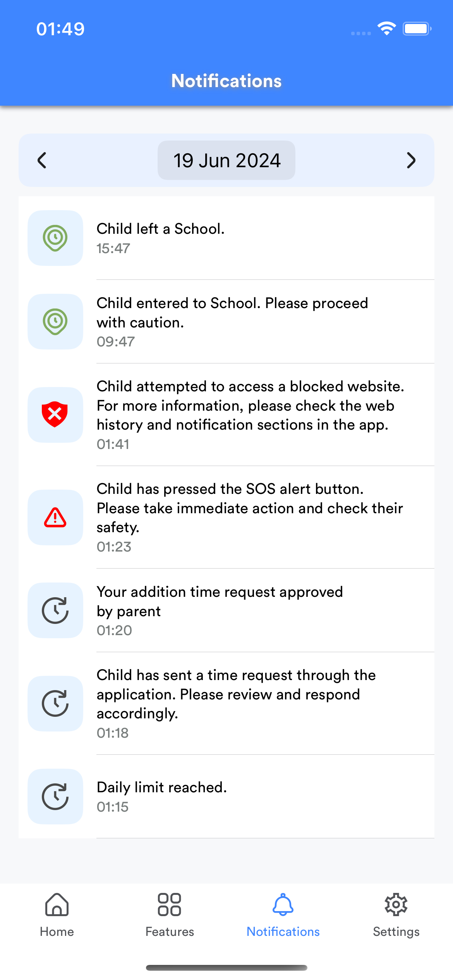453x980 pixels.
Task: Open date picker showing 19 Jun 2024
Action: coord(226,160)
